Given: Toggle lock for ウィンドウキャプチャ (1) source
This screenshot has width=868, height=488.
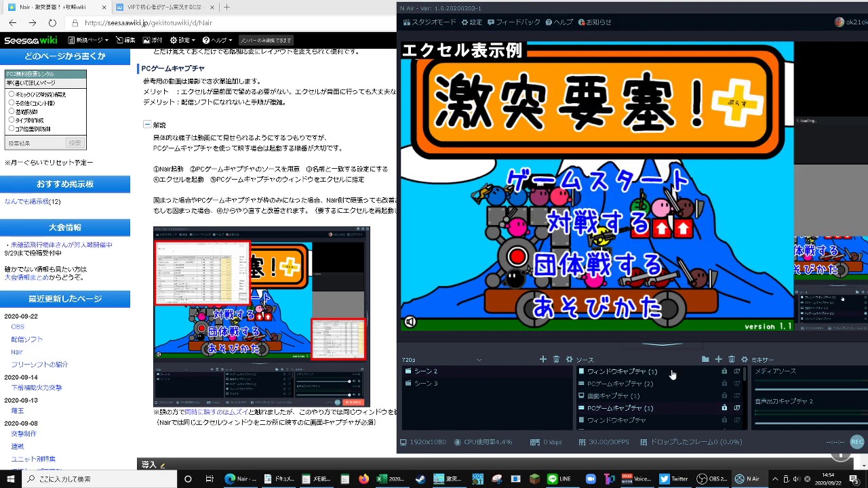Looking at the screenshot, I should click(724, 371).
